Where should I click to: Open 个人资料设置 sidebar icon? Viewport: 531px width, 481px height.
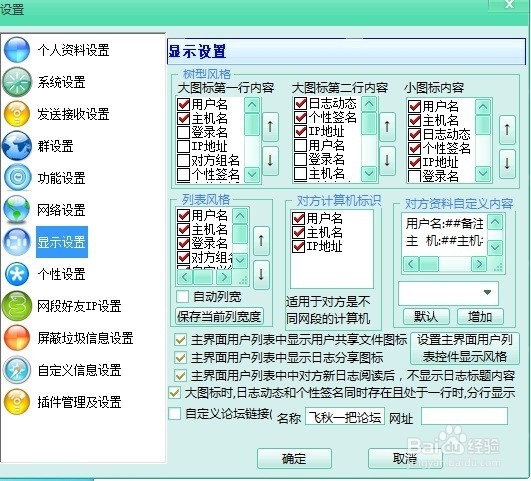16,50
